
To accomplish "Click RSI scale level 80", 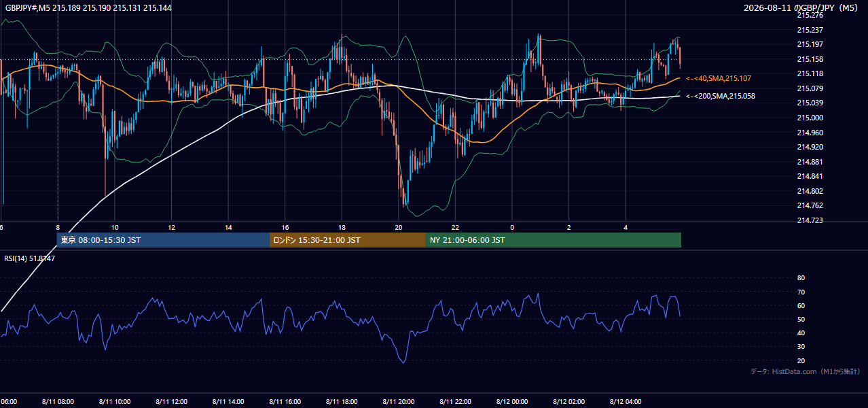I will click(x=801, y=278).
